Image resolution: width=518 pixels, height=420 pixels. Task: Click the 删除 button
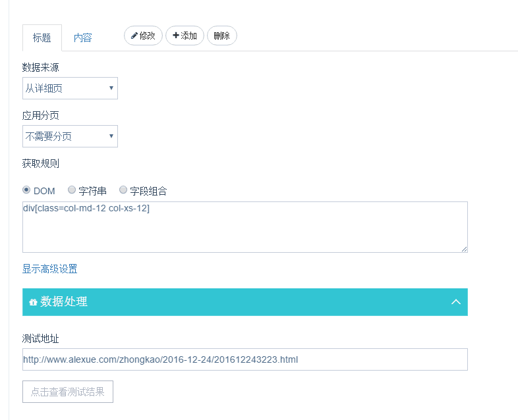221,36
